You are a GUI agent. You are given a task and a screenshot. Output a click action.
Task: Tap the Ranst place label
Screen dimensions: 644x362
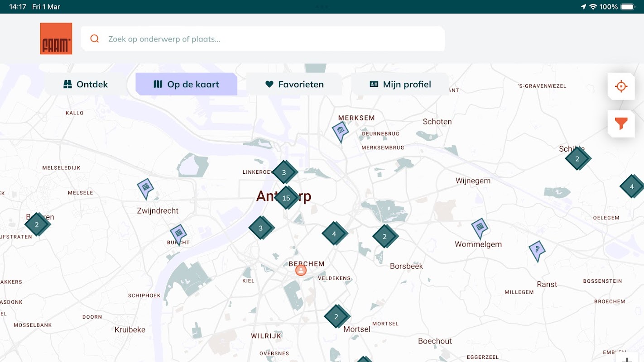547,285
